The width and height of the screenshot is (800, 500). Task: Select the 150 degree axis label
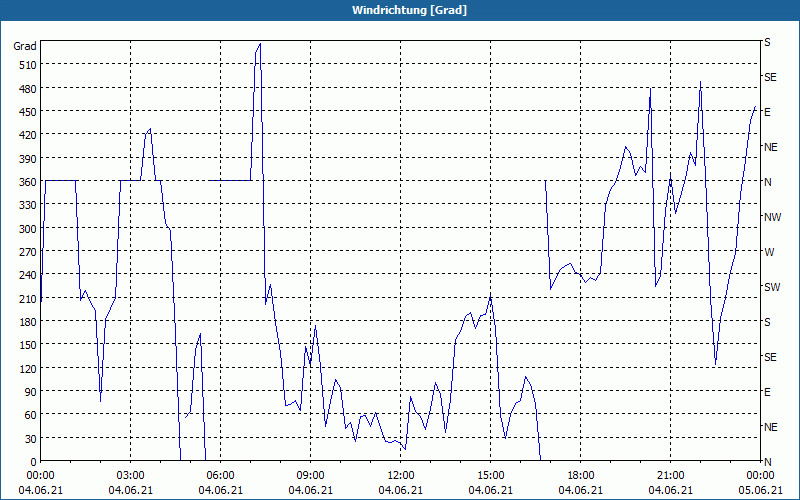point(28,345)
